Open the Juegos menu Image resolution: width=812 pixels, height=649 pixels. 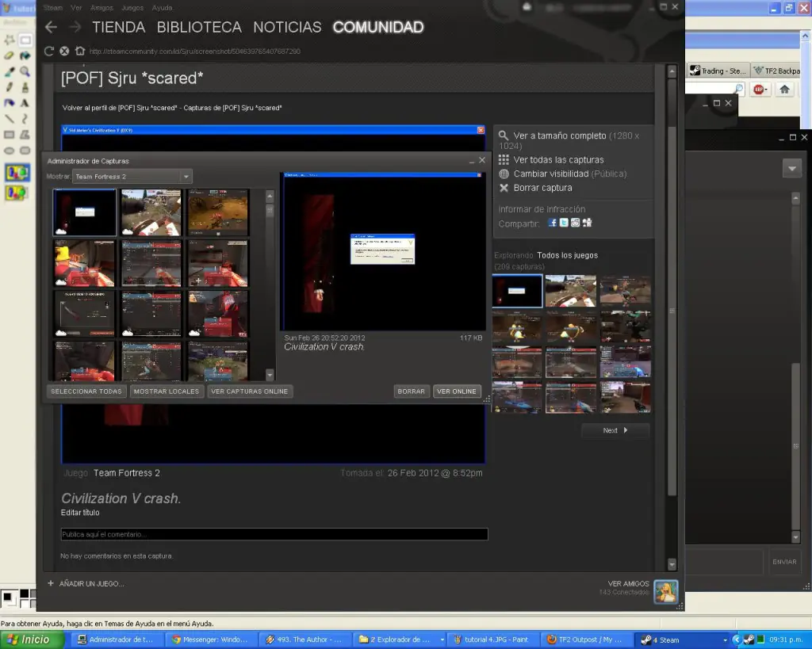pyautogui.click(x=132, y=8)
